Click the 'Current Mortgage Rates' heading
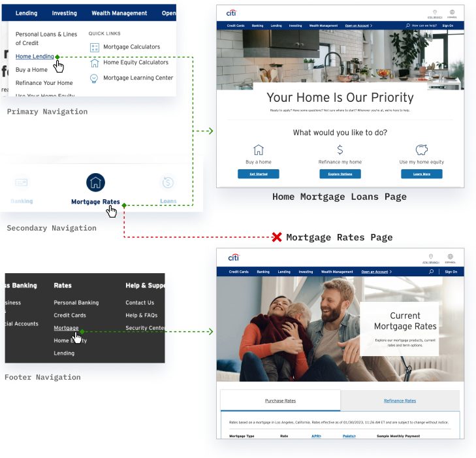The height and width of the screenshot is (458, 476). point(405,321)
